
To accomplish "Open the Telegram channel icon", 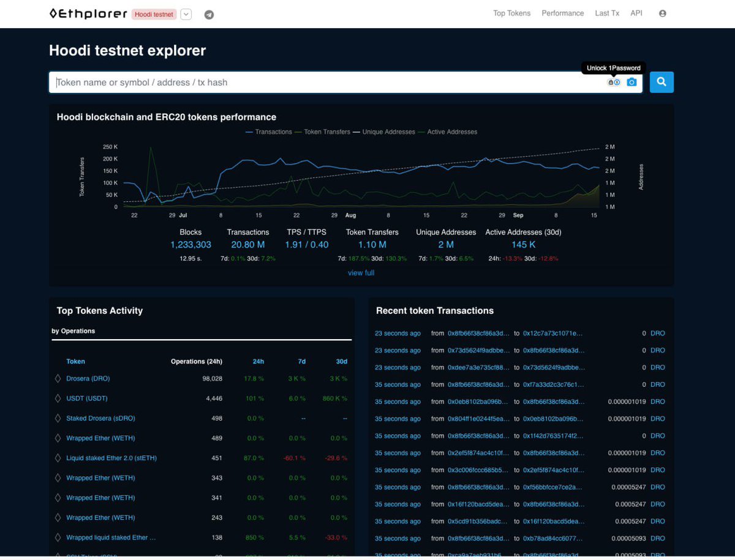I will tap(209, 14).
